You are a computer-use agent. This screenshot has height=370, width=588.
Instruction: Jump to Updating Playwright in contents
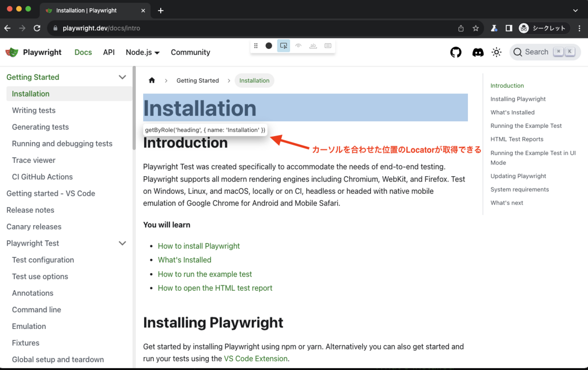tap(518, 176)
